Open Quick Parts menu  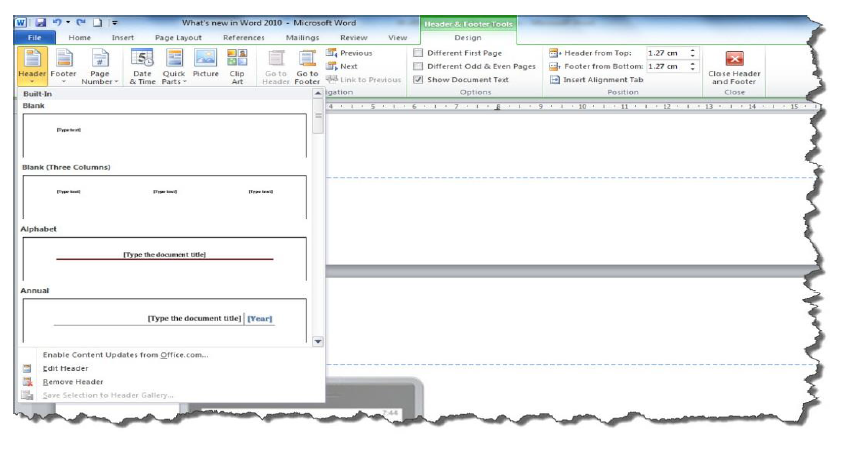tap(174, 66)
